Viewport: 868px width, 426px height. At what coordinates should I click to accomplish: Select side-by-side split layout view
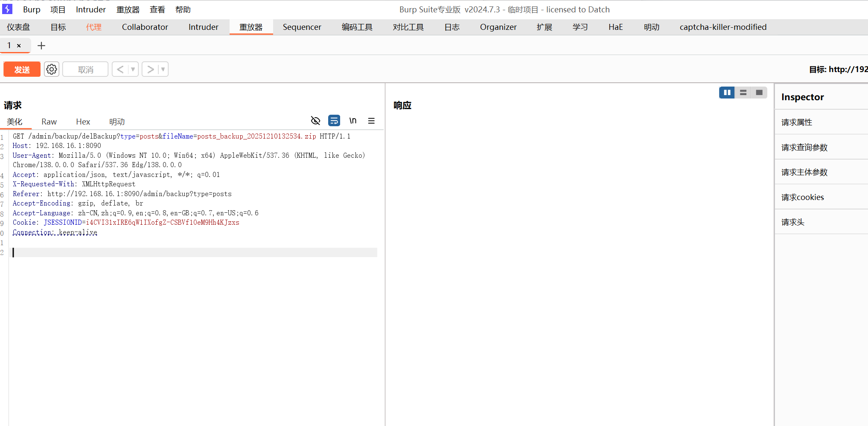(x=727, y=93)
